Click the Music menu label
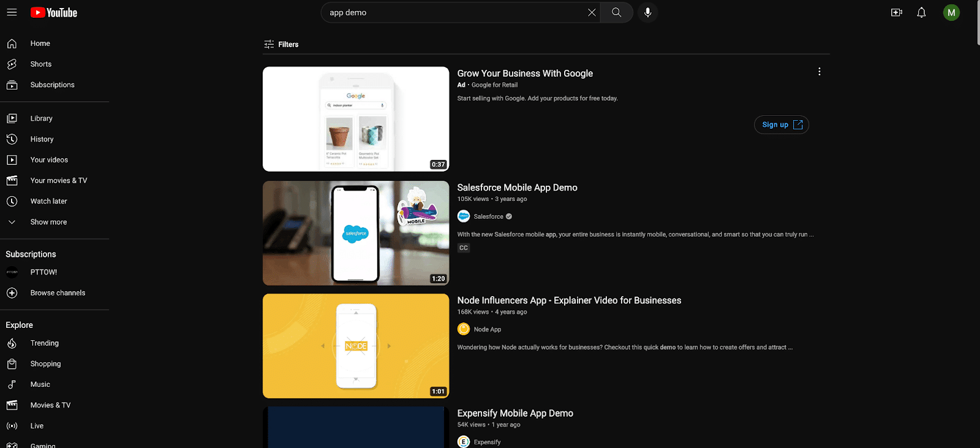 coord(40,384)
